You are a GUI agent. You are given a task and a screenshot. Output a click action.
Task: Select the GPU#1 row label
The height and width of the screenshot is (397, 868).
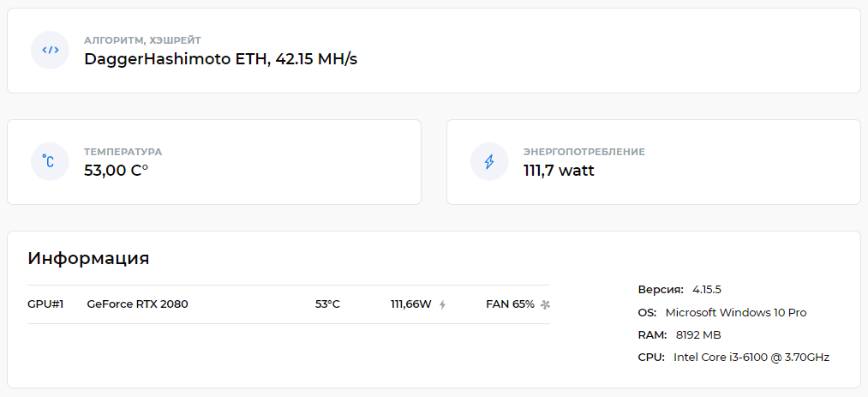coord(45,304)
